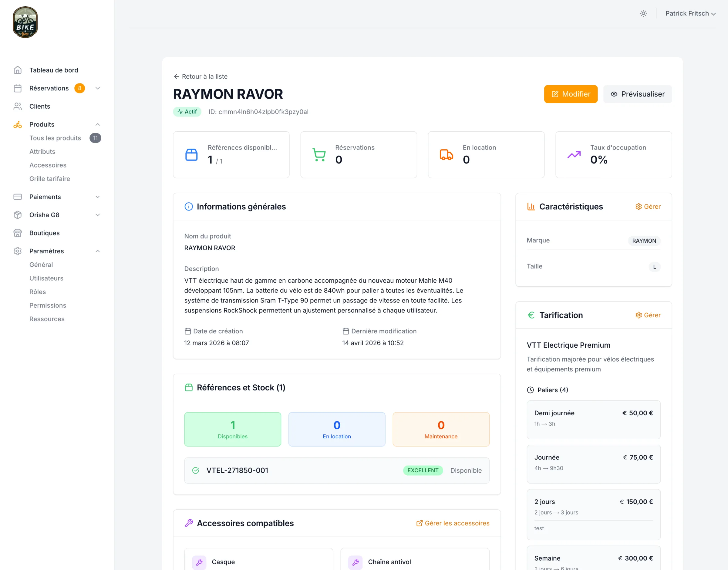Click the chart icon beside Caractéristiques
The height and width of the screenshot is (570, 728).
(531, 207)
